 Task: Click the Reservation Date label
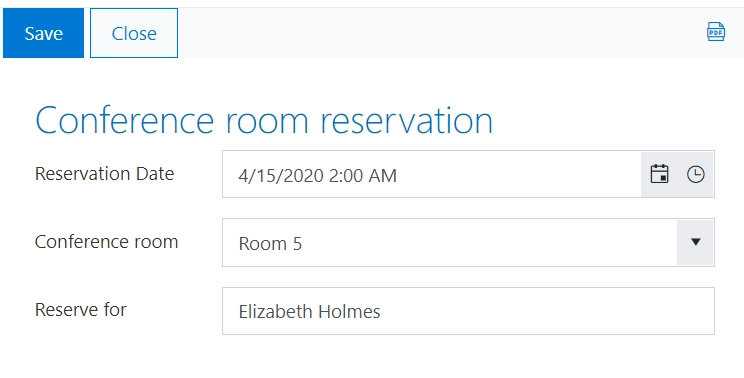click(104, 174)
